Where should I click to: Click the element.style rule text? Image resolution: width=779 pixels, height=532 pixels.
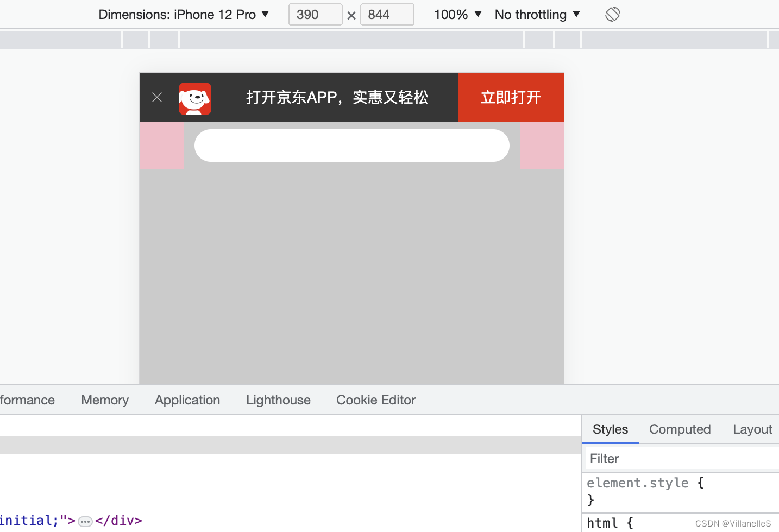[638, 483]
